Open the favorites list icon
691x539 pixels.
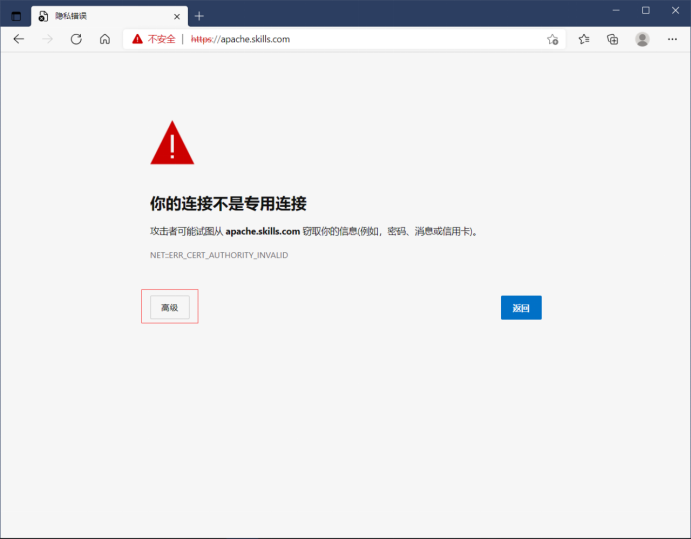pos(584,39)
